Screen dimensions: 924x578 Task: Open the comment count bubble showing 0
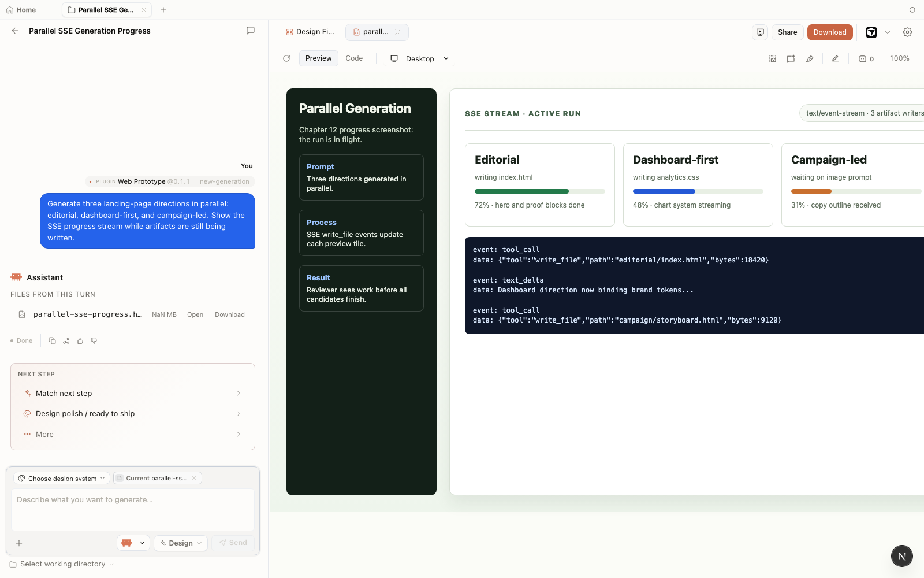point(866,59)
